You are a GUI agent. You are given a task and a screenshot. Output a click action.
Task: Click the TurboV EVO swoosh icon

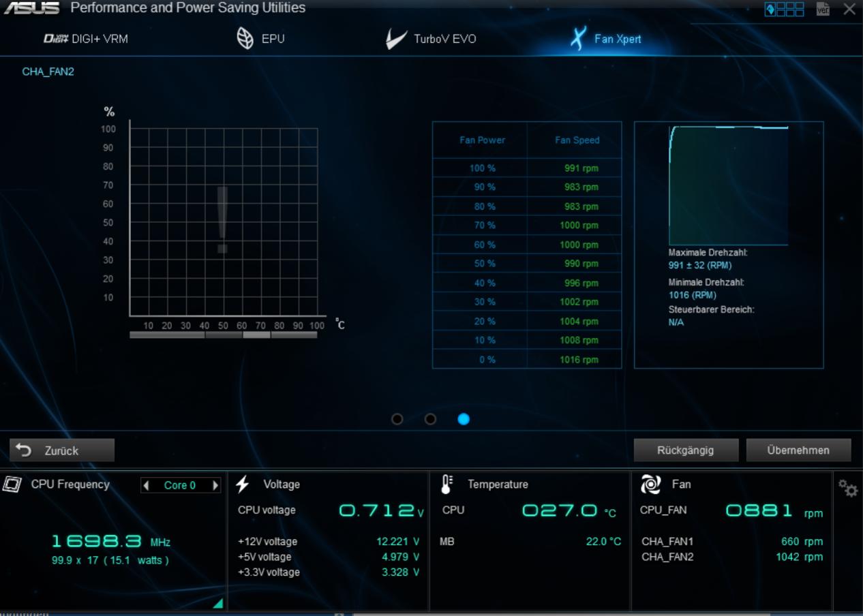[x=396, y=39]
